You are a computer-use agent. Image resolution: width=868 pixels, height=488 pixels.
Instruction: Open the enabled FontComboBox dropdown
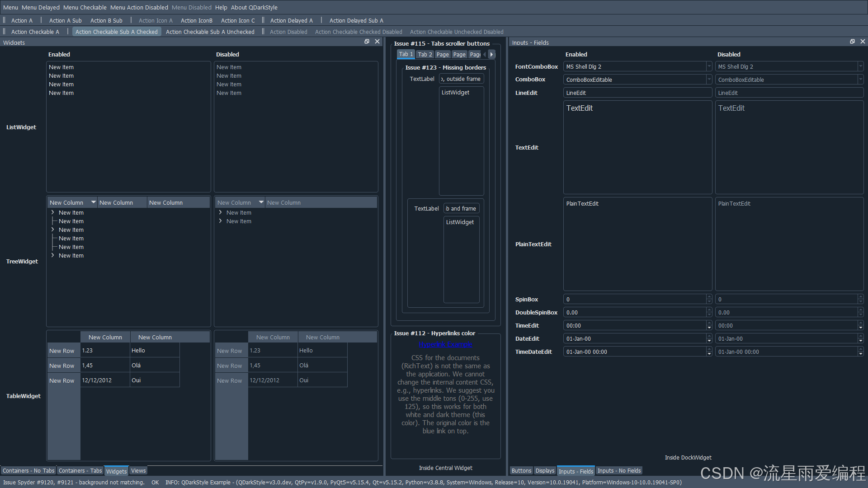708,66
